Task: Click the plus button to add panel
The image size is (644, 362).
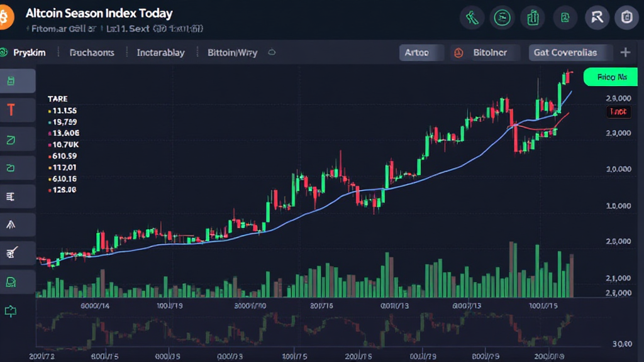Action: click(625, 53)
